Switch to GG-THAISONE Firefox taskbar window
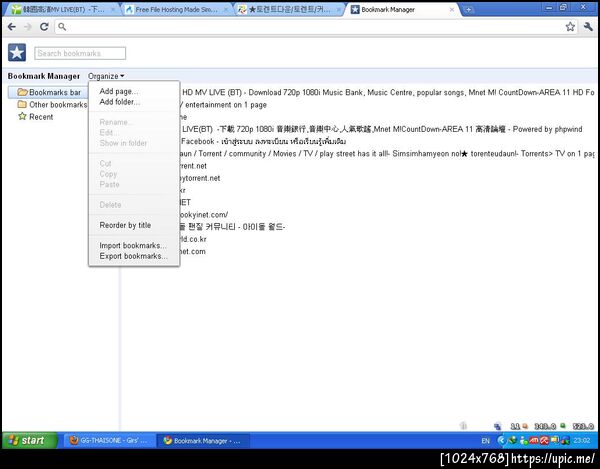 109,440
